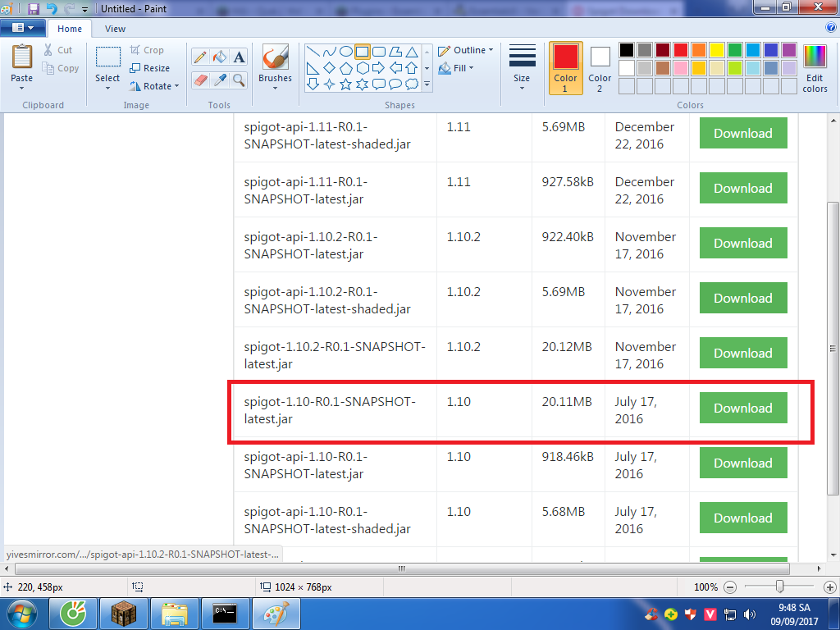Image resolution: width=840 pixels, height=630 pixels.
Task: Expand the Shapes gallery more arrow
Action: coord(427,84)
